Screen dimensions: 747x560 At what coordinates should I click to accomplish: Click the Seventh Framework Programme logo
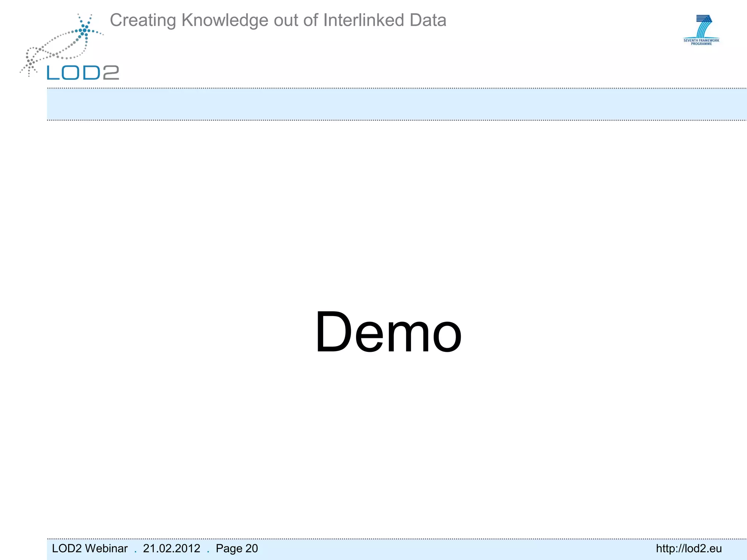pyautogui.click(x=701, y=30)
